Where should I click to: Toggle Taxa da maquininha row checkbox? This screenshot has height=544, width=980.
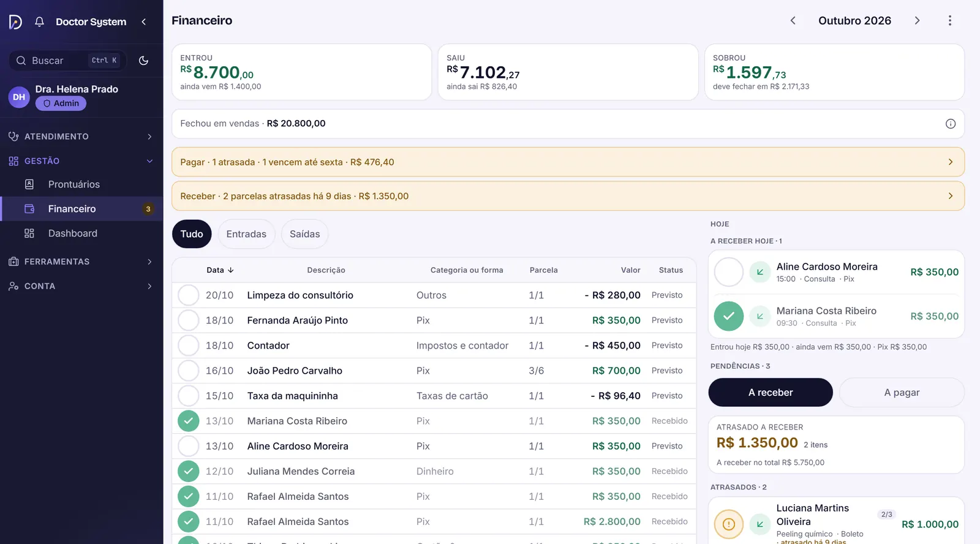[x=189, y=396]
